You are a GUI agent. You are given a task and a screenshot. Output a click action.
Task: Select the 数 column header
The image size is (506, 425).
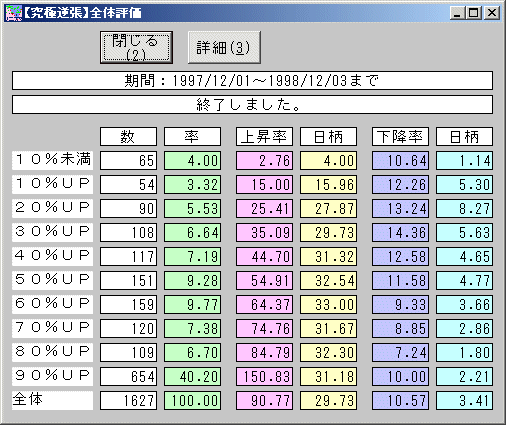(128, 136)
